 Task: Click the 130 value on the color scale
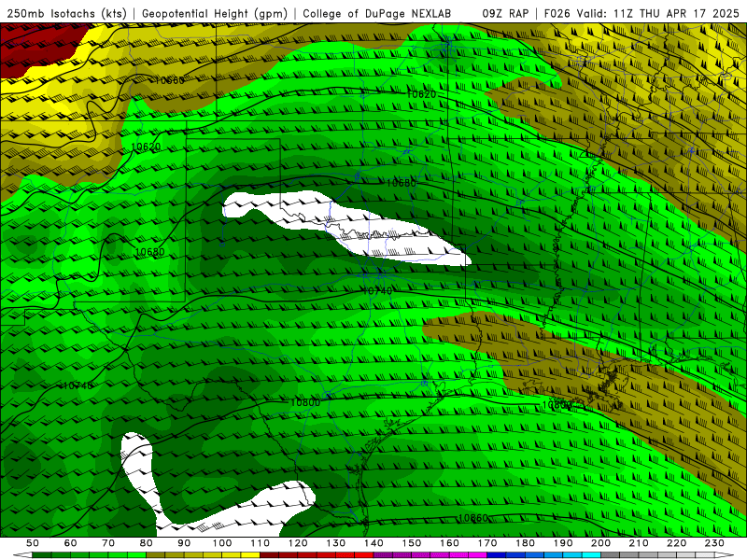click(335, 543)
